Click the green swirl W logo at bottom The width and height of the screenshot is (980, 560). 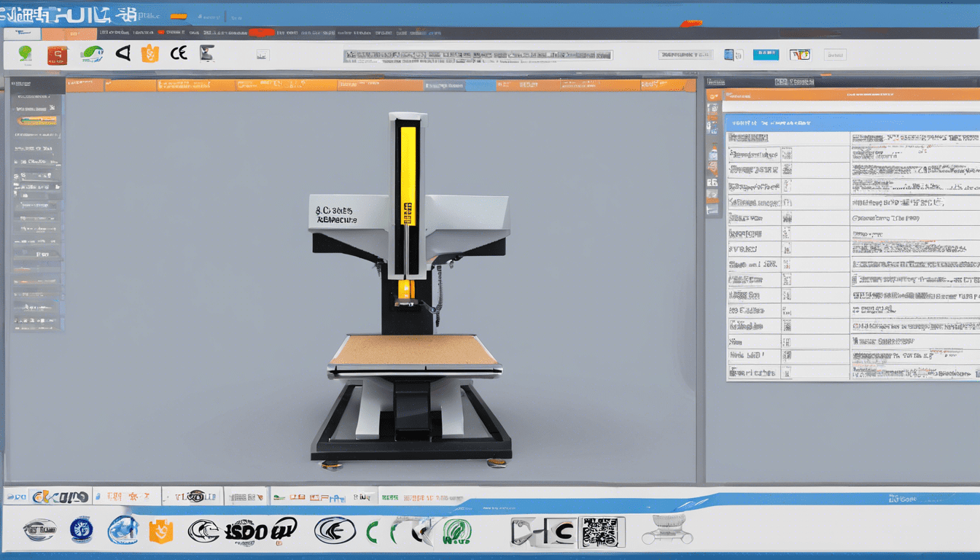(457, 531)
